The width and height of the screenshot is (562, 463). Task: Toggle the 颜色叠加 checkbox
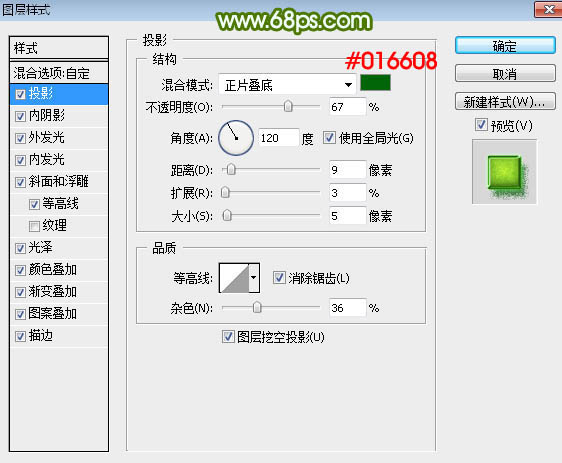point(20,270)
